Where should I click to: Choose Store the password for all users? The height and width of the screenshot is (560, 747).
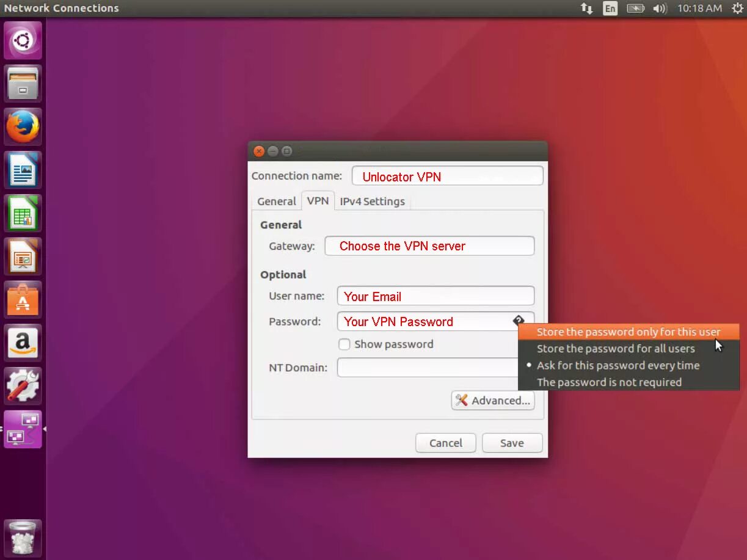coord(629,349)
